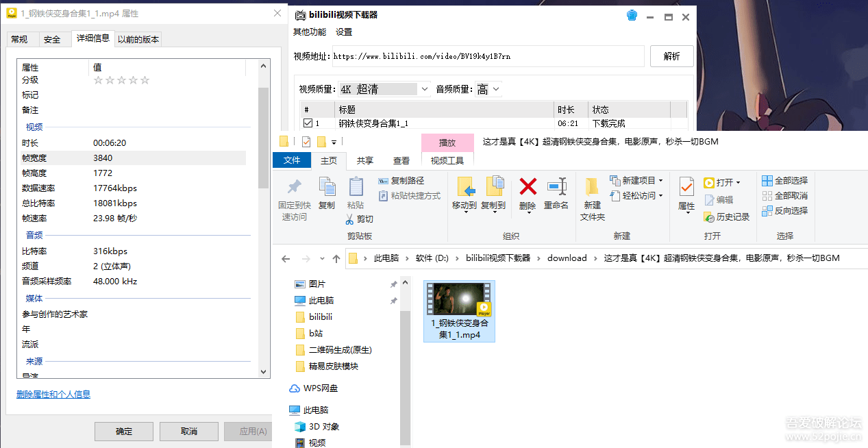Open the View tab in Explorer

click(401, 160)
